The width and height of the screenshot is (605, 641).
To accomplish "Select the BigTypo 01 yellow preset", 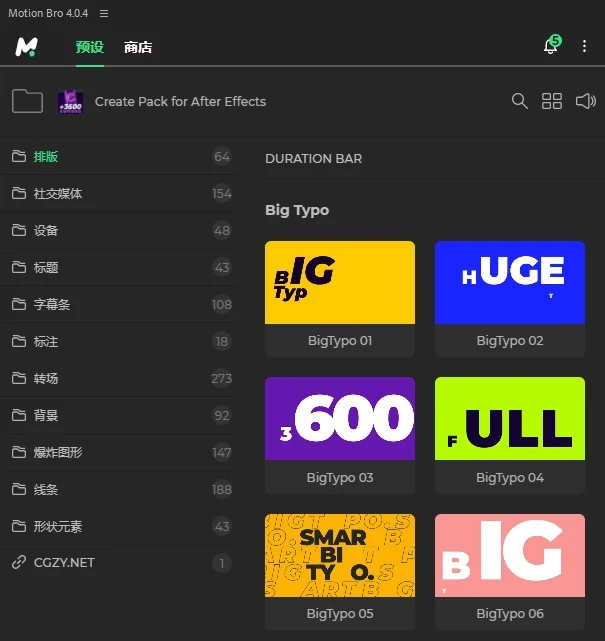I will (339, 283).
